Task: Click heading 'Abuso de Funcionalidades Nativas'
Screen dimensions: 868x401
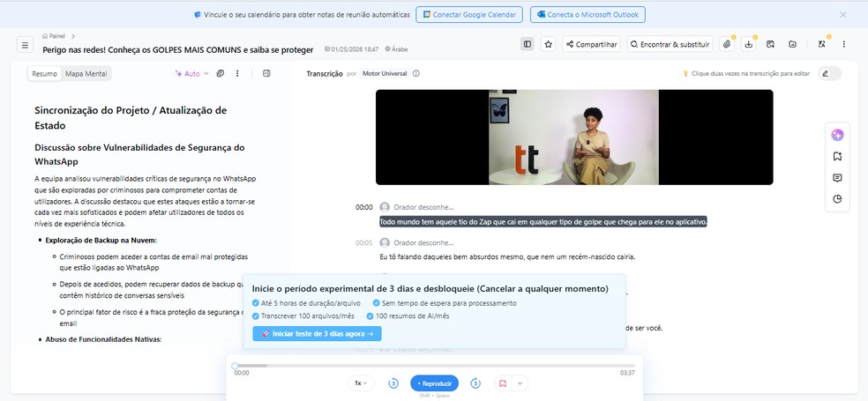Action: [x=103, y=339]
